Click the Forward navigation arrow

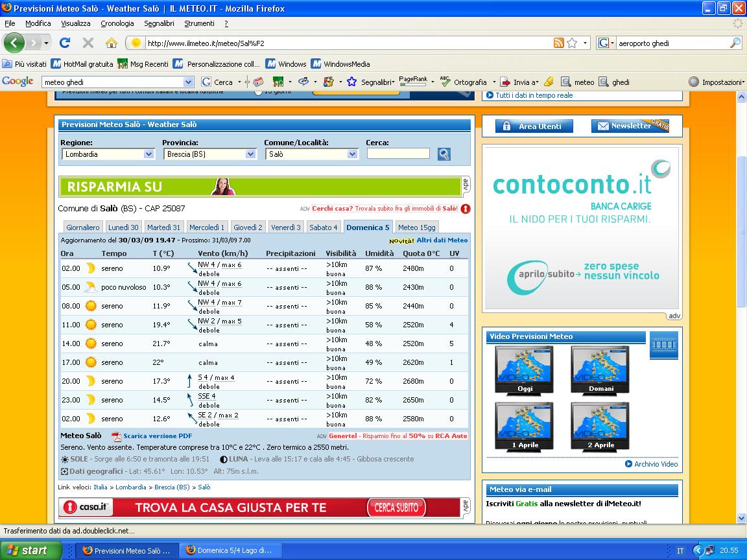click(x=33, y=43)
